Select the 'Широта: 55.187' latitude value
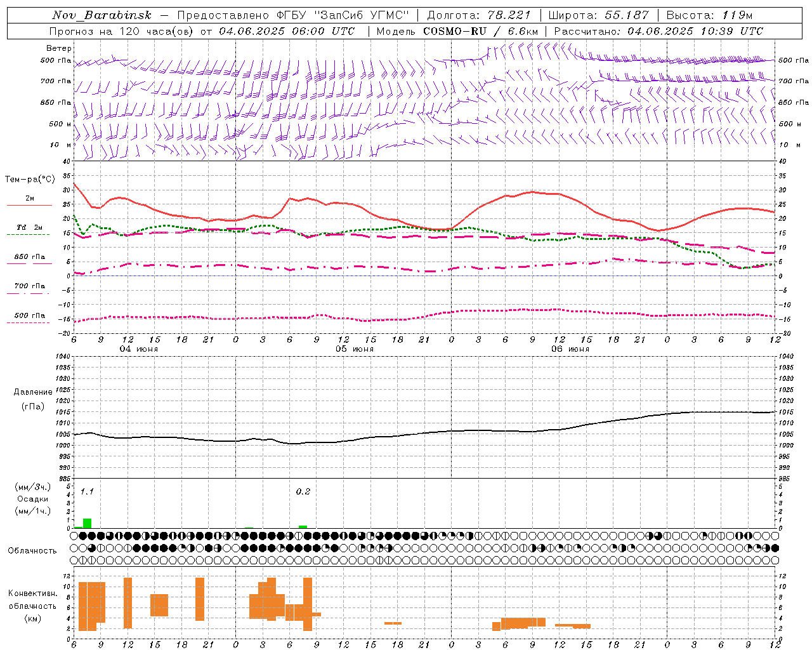 (598, 15)
